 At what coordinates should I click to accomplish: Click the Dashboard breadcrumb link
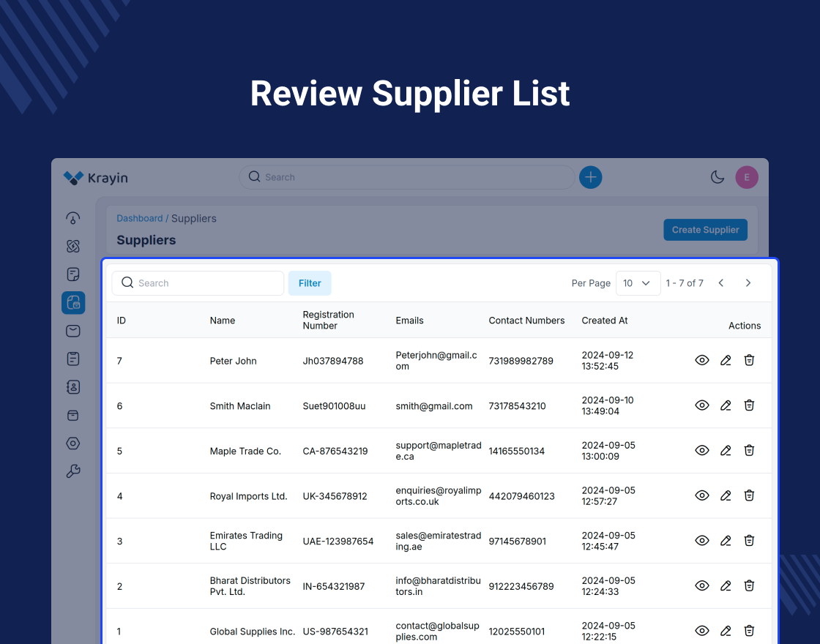(140, 219)
